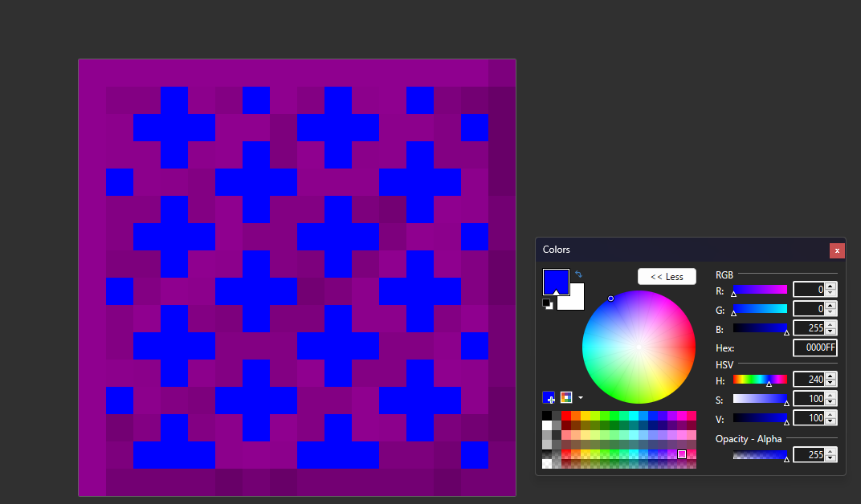Click the swap primary and secondary colors arrow
The image size is (861, 504).
(579, 274)
